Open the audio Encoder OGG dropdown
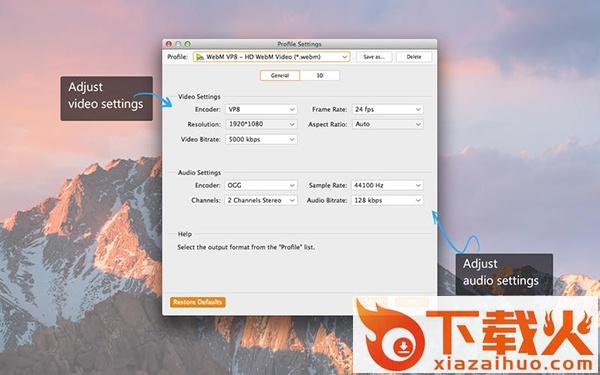This screenshot has height=375, width=600. tap(261, 185)
